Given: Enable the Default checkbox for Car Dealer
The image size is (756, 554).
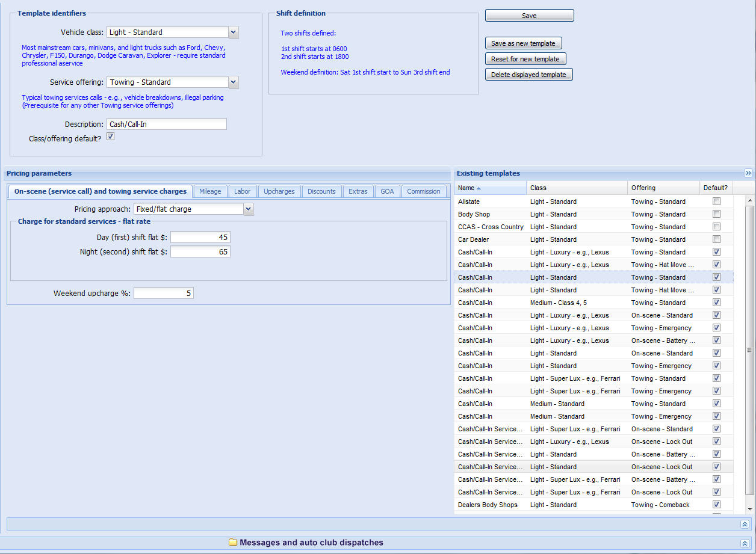Looking at the screenshot, I should point(716,239).
